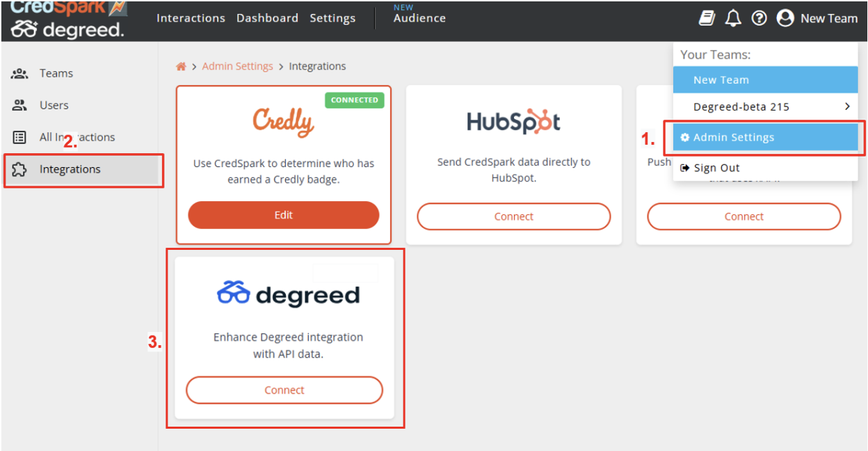868x451 pixels.
Task: Click the user account avatar icon
Action: click(x=785, y=19)
